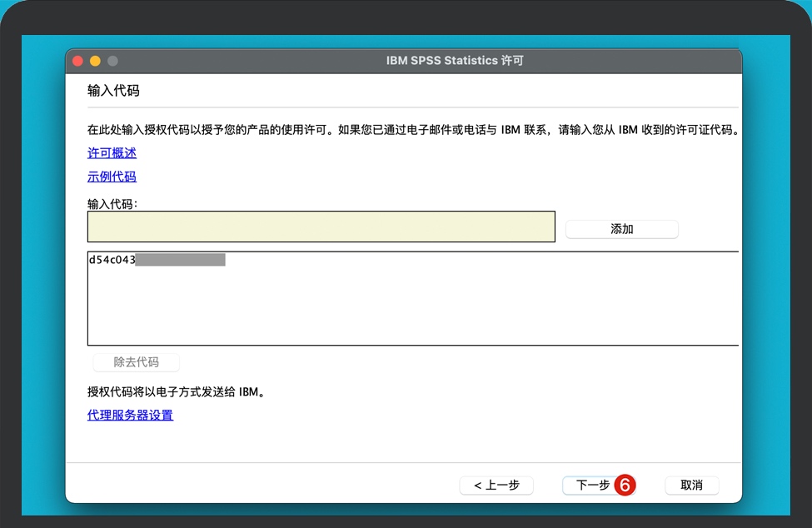
Task: Open the 代理服务器设置 link
Action: click(130, 415)
